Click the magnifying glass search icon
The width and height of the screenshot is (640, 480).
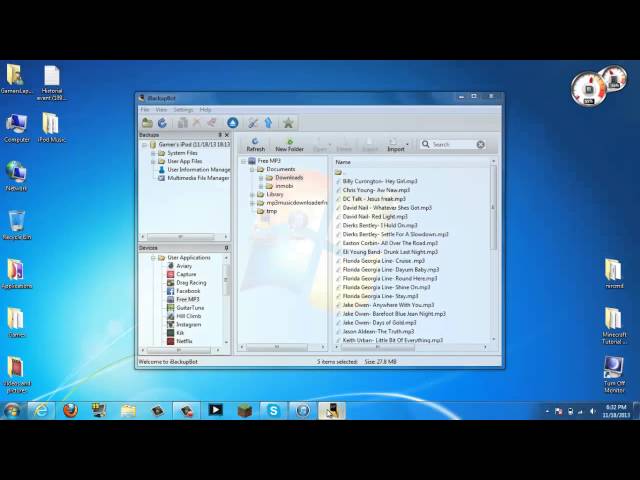425,144
